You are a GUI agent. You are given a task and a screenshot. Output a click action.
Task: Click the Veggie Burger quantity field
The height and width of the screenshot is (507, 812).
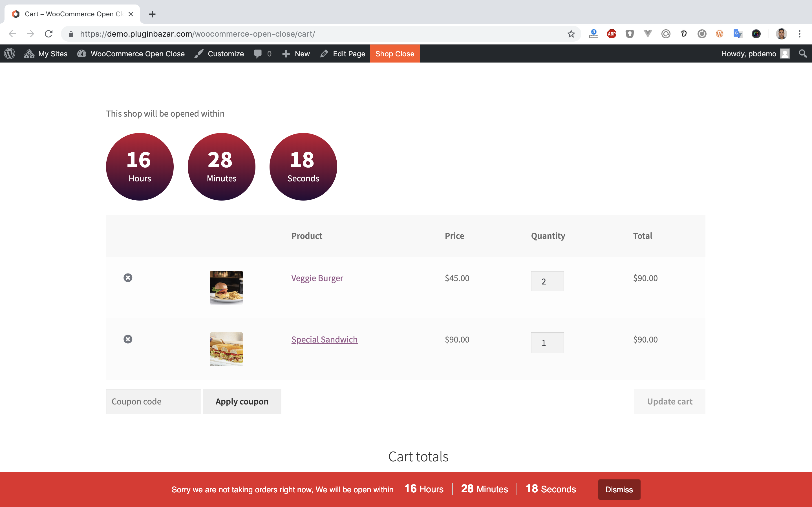[547, 281]
